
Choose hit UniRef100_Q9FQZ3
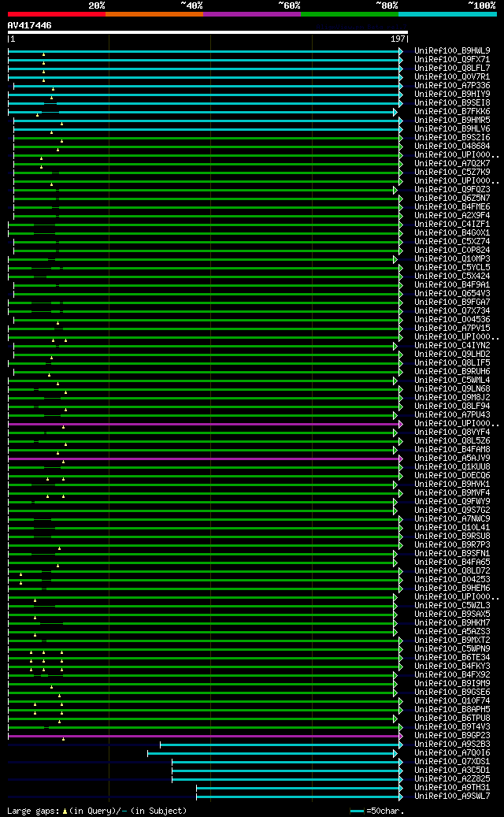pyautogui.click(x=452, y=190)
